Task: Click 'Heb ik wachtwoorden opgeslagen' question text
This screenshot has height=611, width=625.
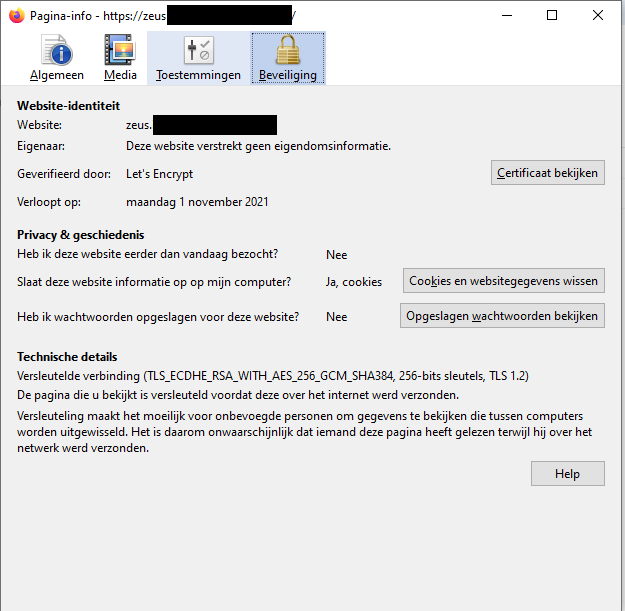Action: [x=158, y=317]
